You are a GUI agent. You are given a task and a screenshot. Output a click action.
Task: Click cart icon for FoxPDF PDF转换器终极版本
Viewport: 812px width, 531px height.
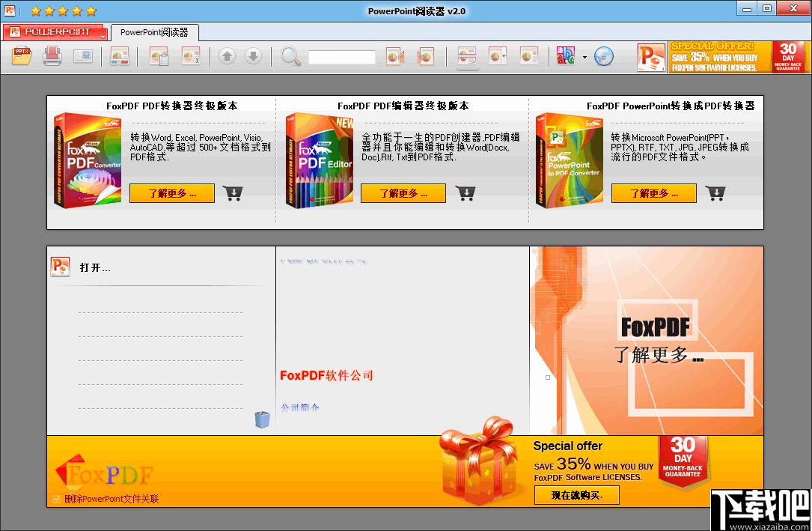pos(233,193)
